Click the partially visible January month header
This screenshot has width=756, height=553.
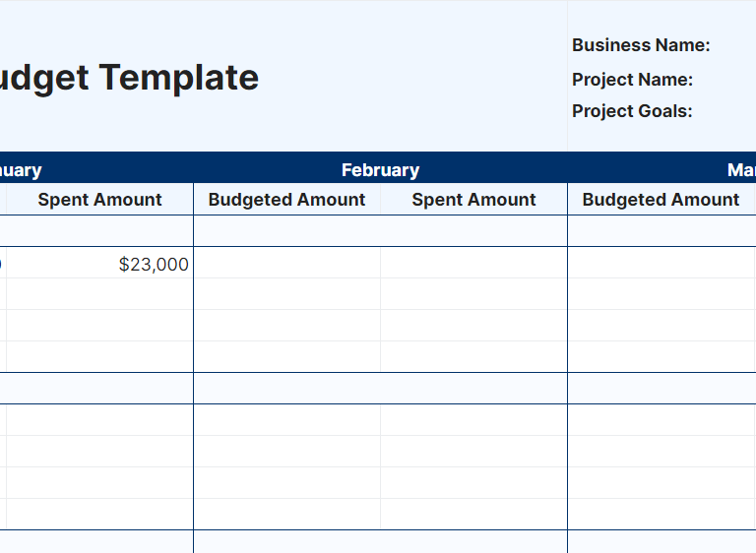(21, 170)
